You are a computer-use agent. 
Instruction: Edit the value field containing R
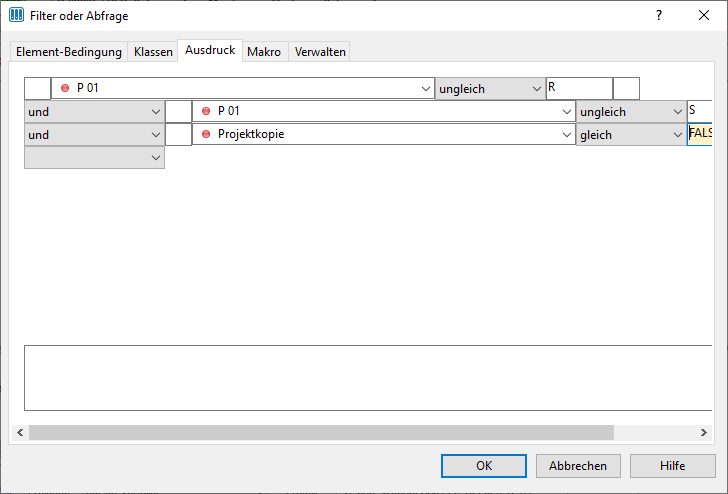(x=579, y=88)
